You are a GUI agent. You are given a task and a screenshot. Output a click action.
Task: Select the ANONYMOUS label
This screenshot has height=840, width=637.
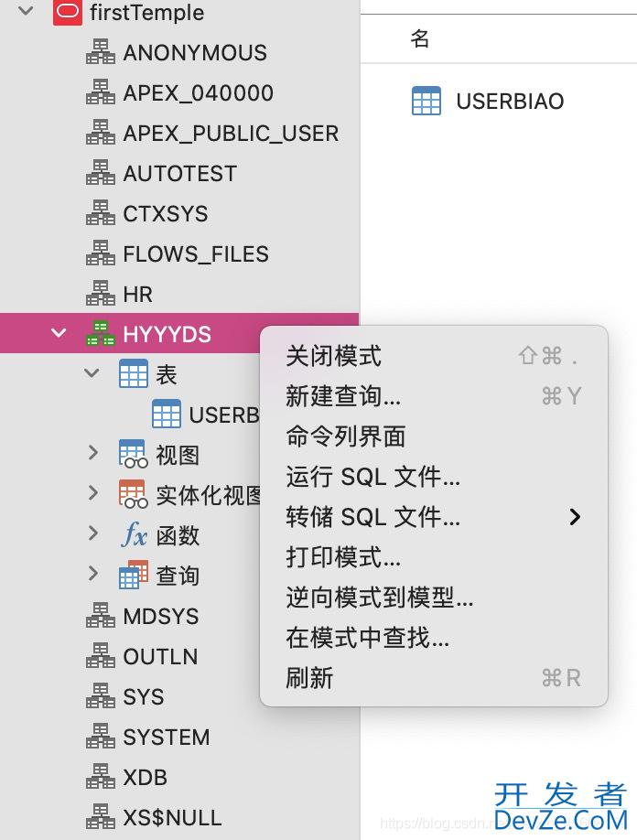(x=195, y=52)
